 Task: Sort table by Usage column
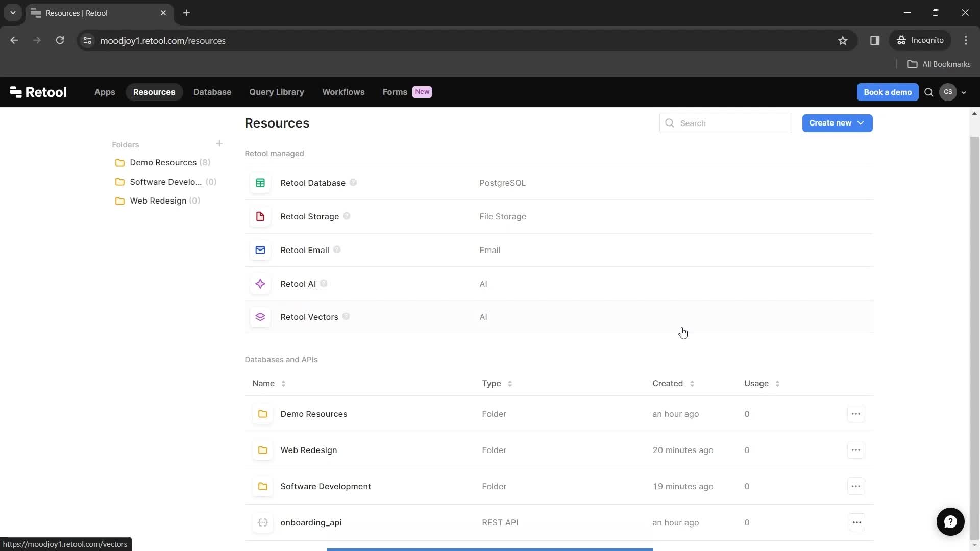tap(762, 384)
